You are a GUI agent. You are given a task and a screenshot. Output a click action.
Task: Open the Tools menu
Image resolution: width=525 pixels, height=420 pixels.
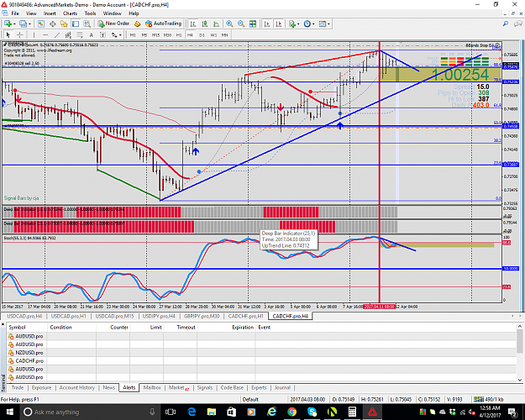click(x=90, y=13)
